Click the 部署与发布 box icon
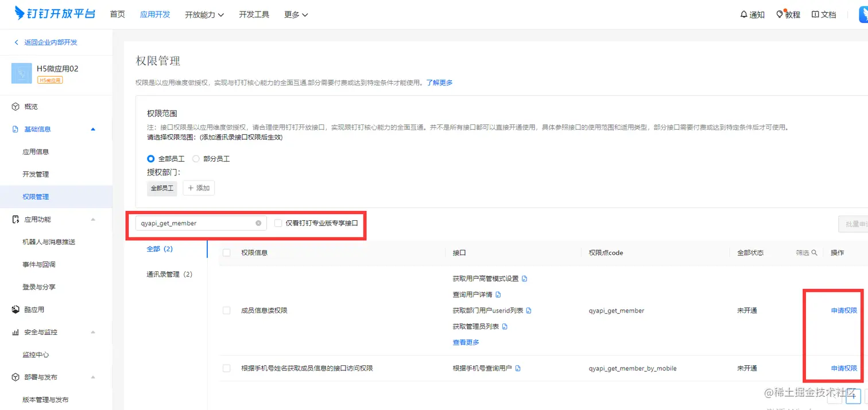Image resolution: width=868 pixels, height=410 pixels. coord(15,377)
